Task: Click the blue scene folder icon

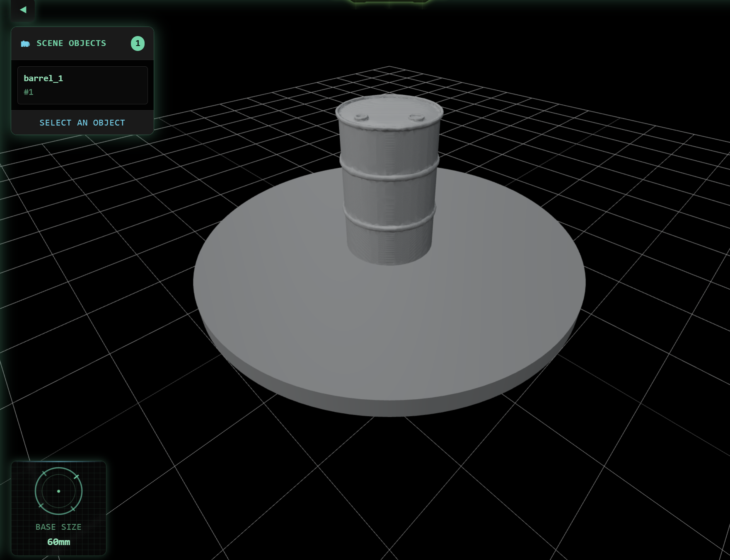Action: 25,43
